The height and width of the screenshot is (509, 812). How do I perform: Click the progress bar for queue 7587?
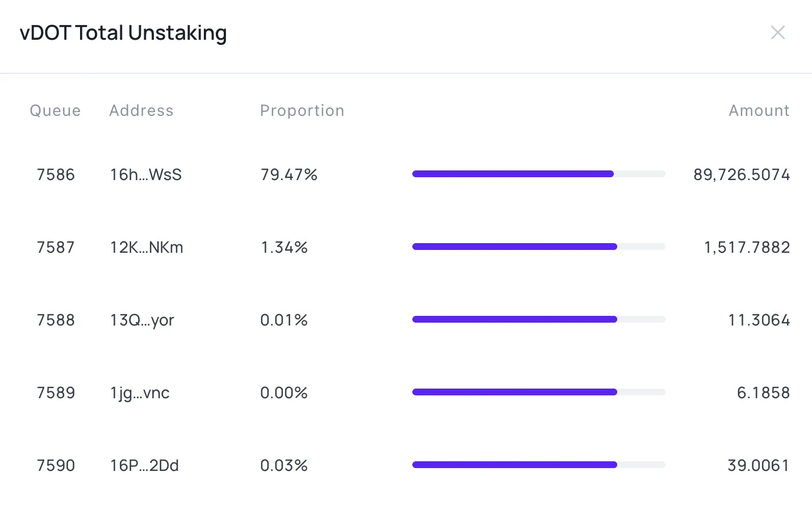[x=538, y=247]
